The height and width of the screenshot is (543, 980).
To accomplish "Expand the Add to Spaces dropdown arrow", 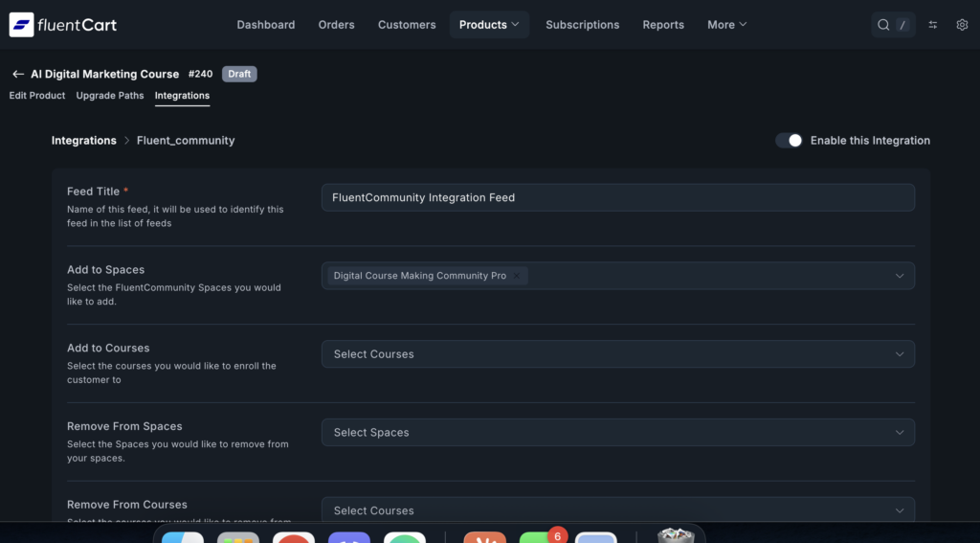I will [900, 276].
